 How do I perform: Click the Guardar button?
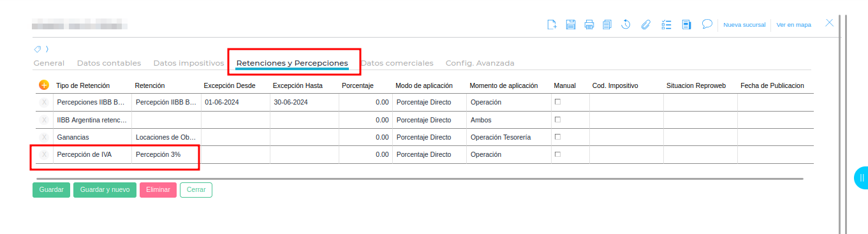[51, 190]
